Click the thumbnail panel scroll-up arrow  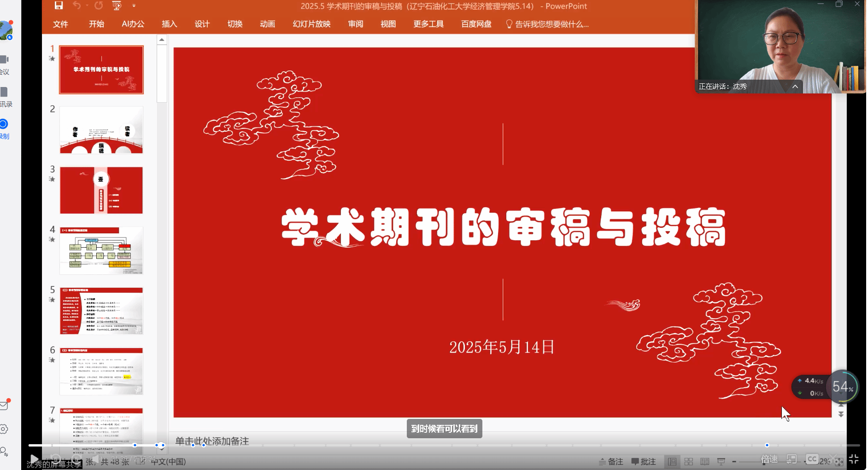[x=162, y=40]
